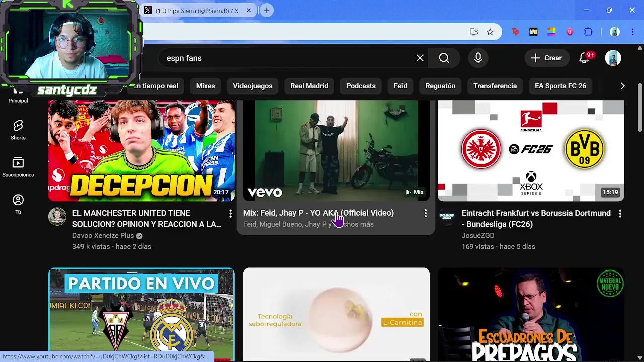
Task: Open PARTIDO EN VIVO thumbnail
Action: point(141,315)
